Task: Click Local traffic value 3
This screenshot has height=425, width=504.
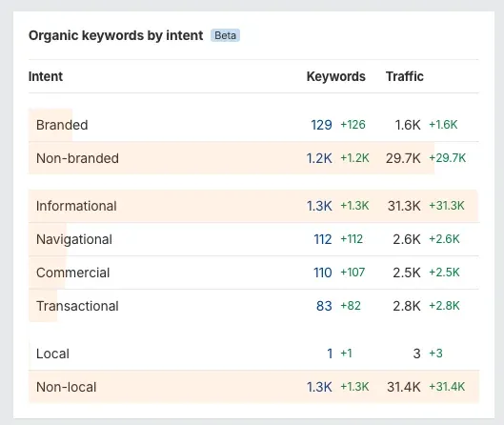Action: click(417, 354)
